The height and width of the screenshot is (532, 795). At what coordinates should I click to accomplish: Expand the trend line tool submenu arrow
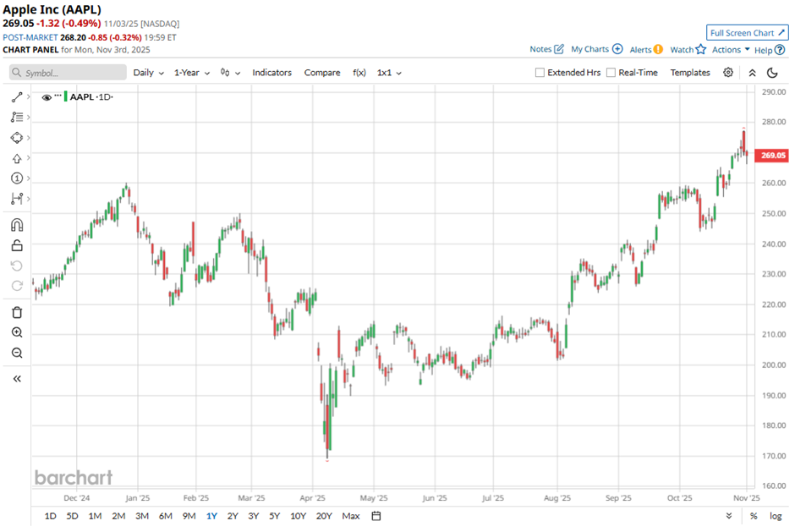coord(29,96)
